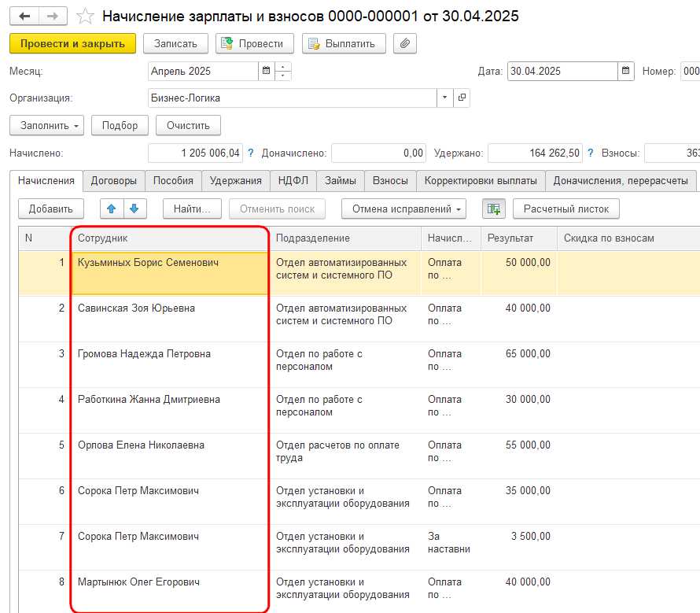Open the Отмена исправлений dropdown
Screen dimensions: 700x613
click(403, 209)
